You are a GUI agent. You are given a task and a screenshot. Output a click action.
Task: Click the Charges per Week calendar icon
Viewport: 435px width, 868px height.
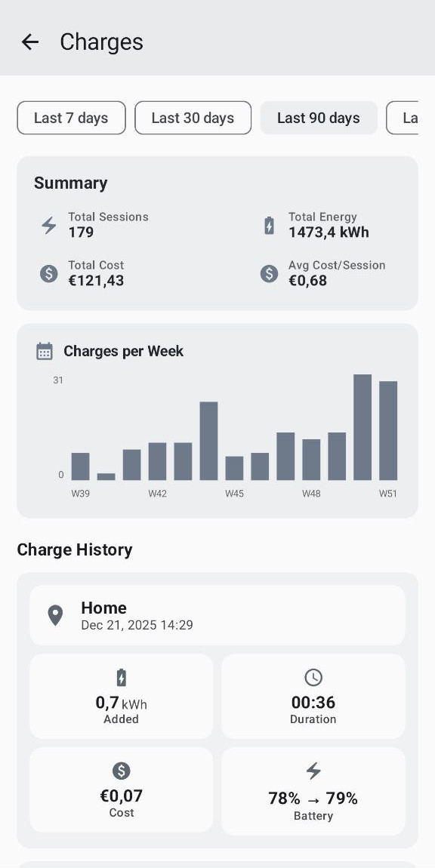pos(44,350)
